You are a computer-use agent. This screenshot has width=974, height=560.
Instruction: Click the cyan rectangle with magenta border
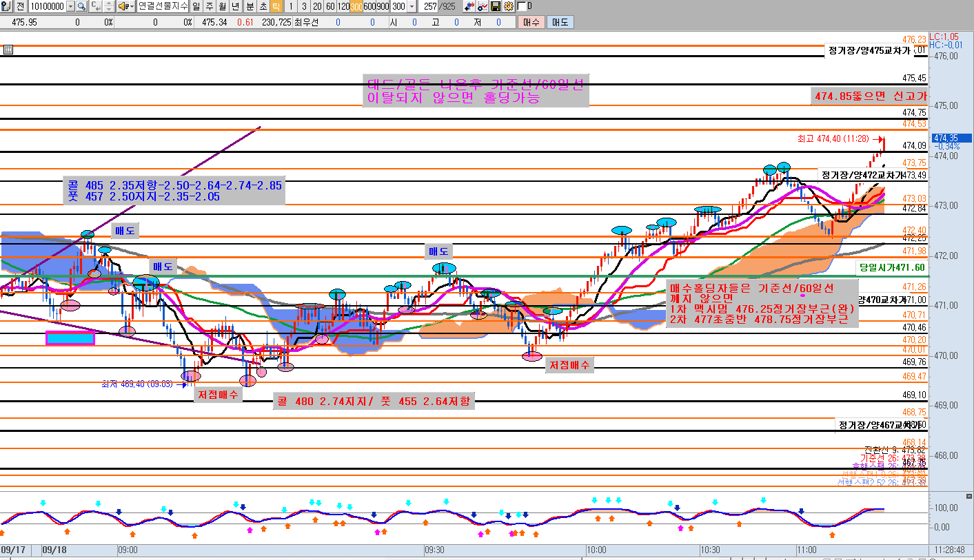tap(70, 338)
